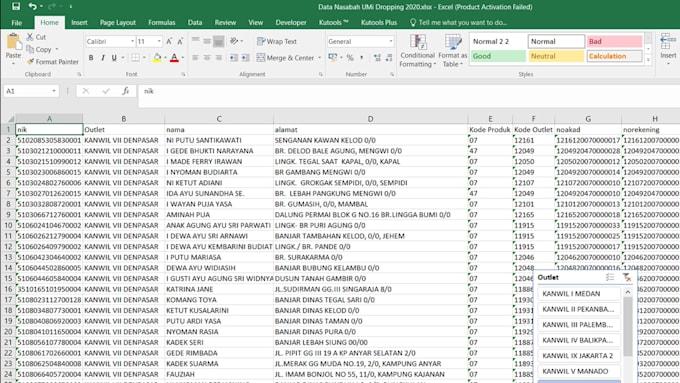Open the font size 11 dropdown
Image resolution: width=680 pixels, height=383 pixels.
(159, 41)
